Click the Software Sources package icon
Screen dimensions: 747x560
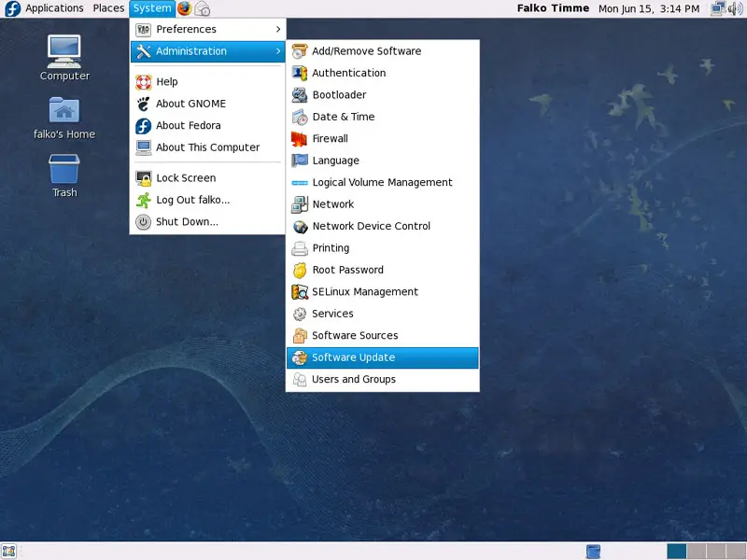[x=300, y=336]
